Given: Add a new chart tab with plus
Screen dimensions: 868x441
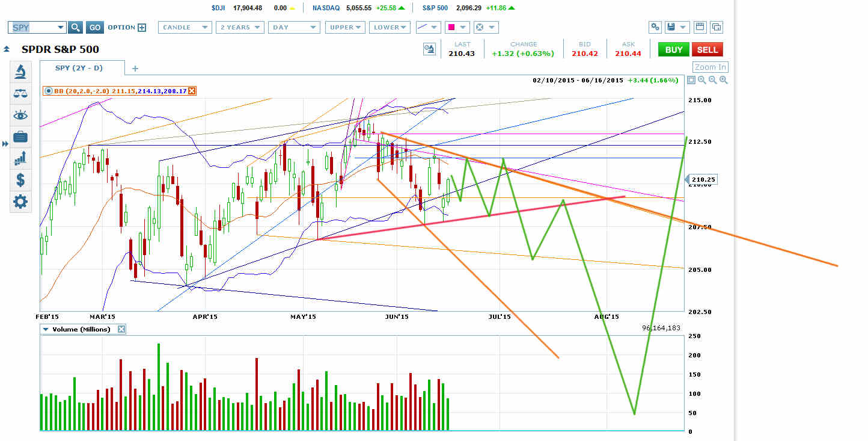Looking at the screenshot, I should [x=135, y=69].
